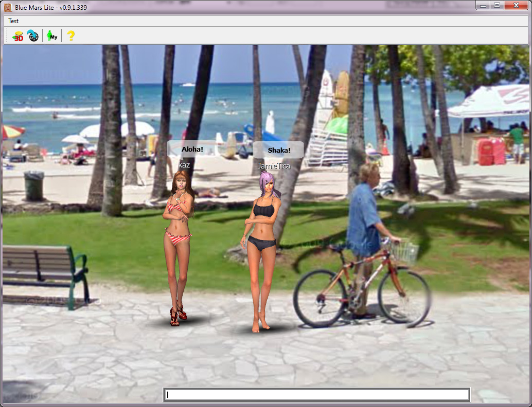Close the Blue Mars Lite window
532x407 pixels.
pyautogui.click(x=516, y=6)
